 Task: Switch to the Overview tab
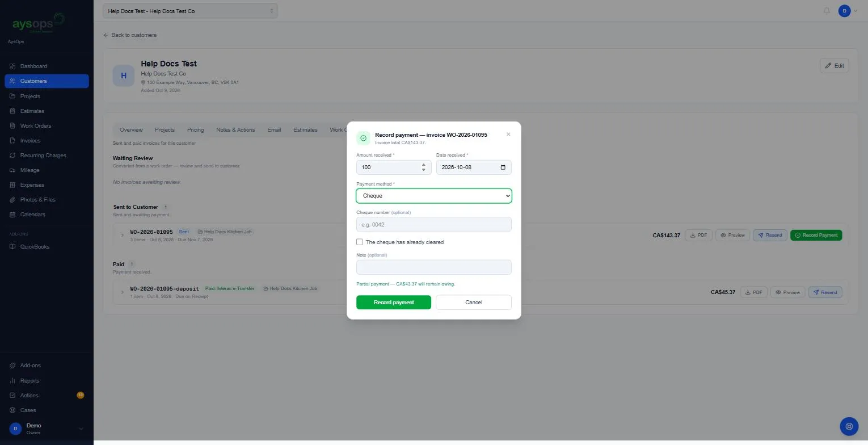point(131,130)
